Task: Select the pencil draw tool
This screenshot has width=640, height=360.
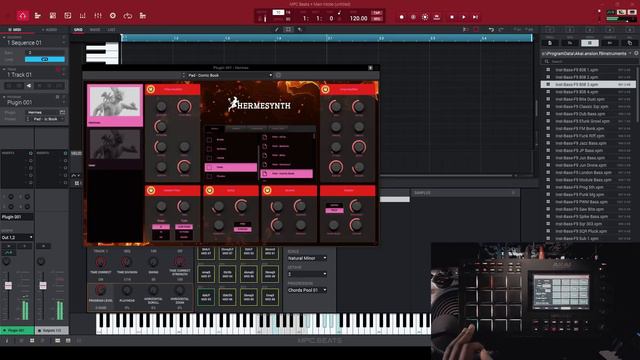Action: click(277, 29)
